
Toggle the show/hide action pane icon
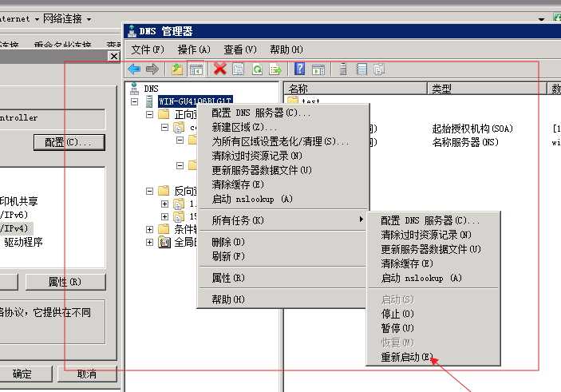click(x=318, y=69)
